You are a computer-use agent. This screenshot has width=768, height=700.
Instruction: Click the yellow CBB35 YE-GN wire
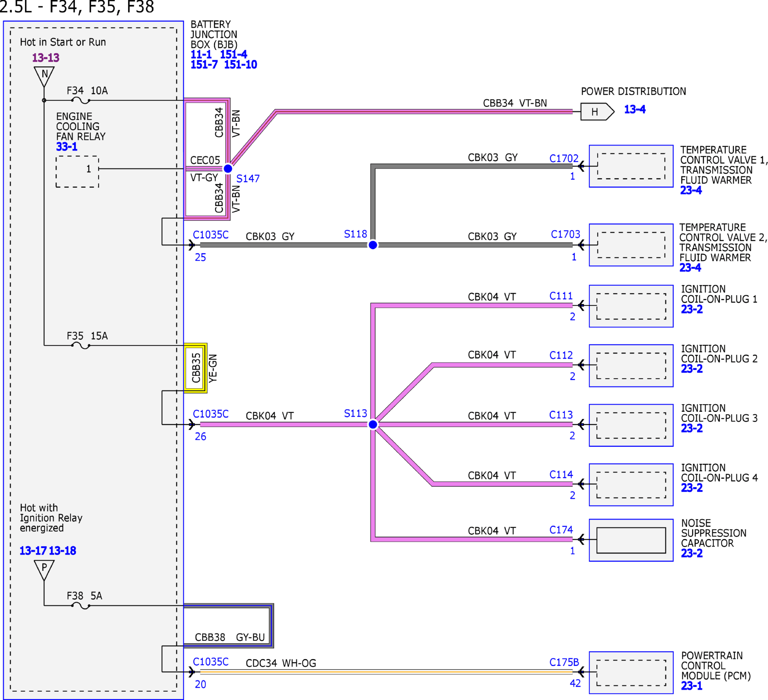pyautogui.click(x=195, y=368)
